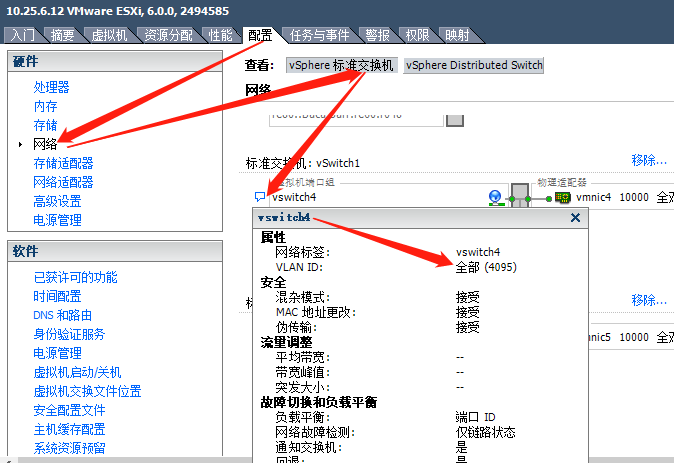
Task: Click the vswitch4 port group speech bubble icon
Action: (260, 197)
